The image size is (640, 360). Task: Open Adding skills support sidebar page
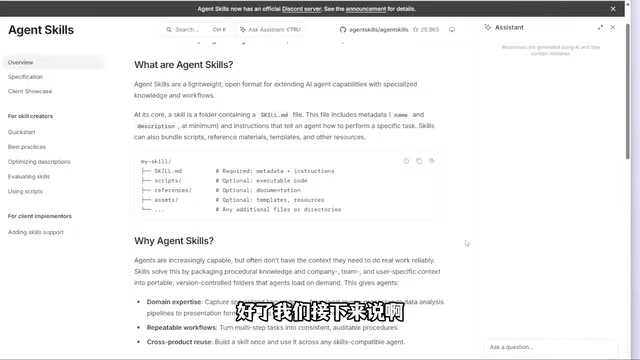(x=36, y=232)
